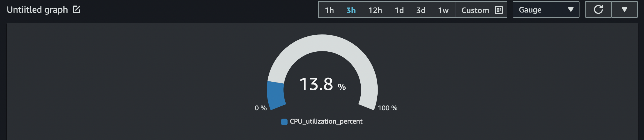Select the 3h time range
644x140 pixels.
point(351,10)
